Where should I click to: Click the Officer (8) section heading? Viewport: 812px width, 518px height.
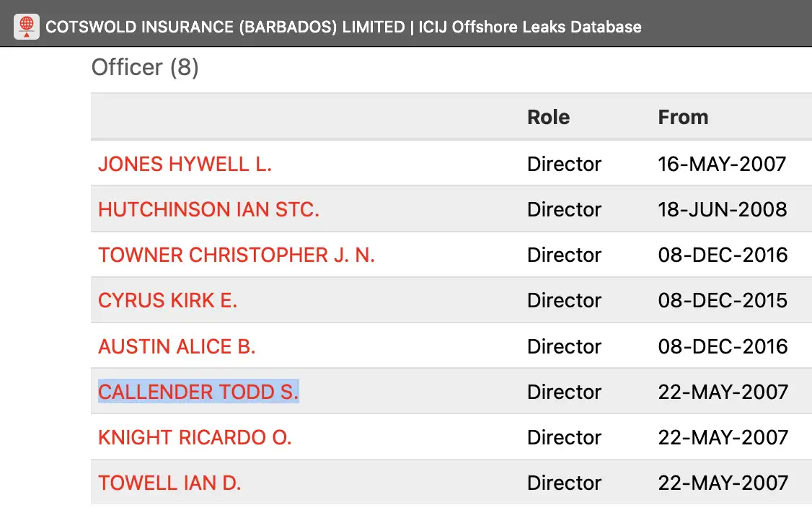145,67
